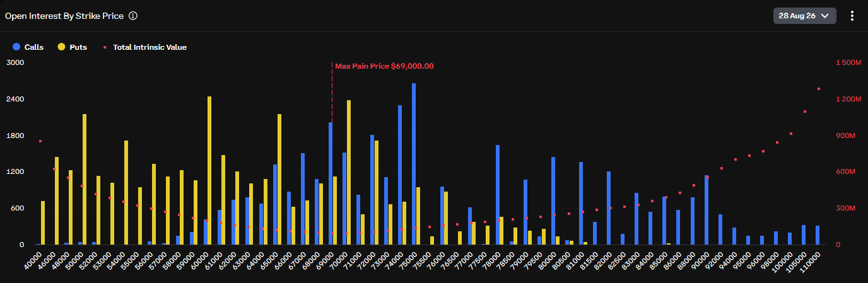Click the 110000 strike label on x-axis
The height and width of the screenshot is (283, 868).
click(x=811, y=262)
